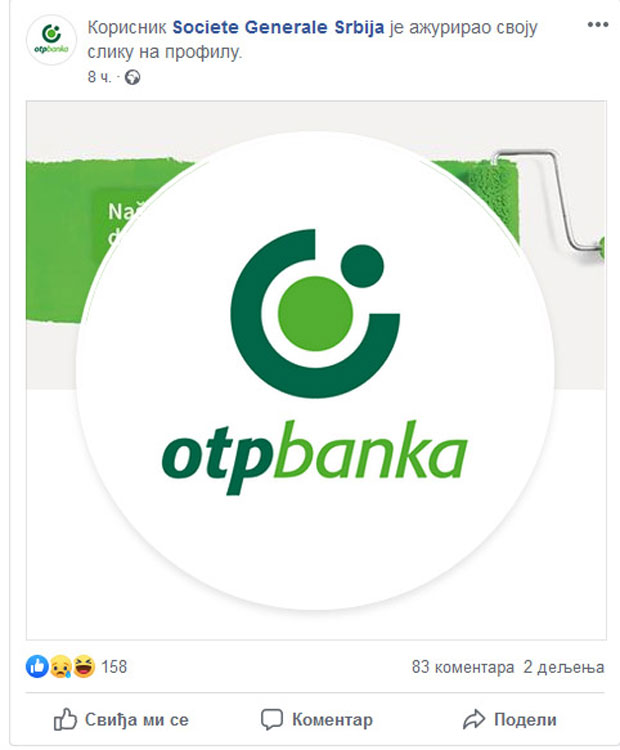Open the 2 дељења shares link

coord(564,667)
